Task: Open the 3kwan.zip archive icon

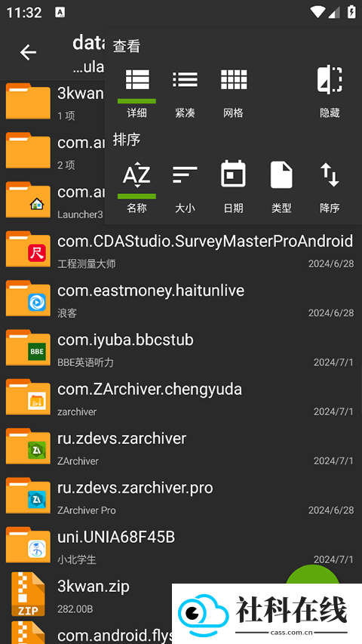Action: (28, 594)
